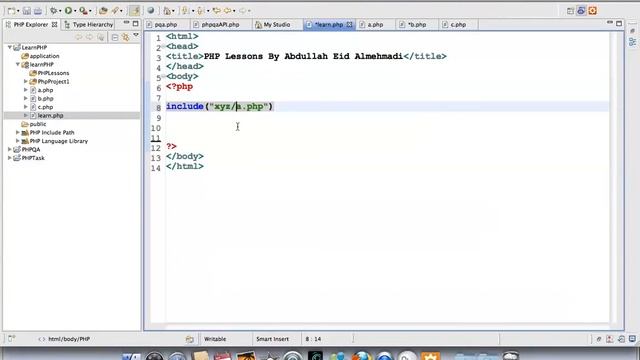
Task: Switch to the PHP perspective icon
Action: (x=581, y=11)
